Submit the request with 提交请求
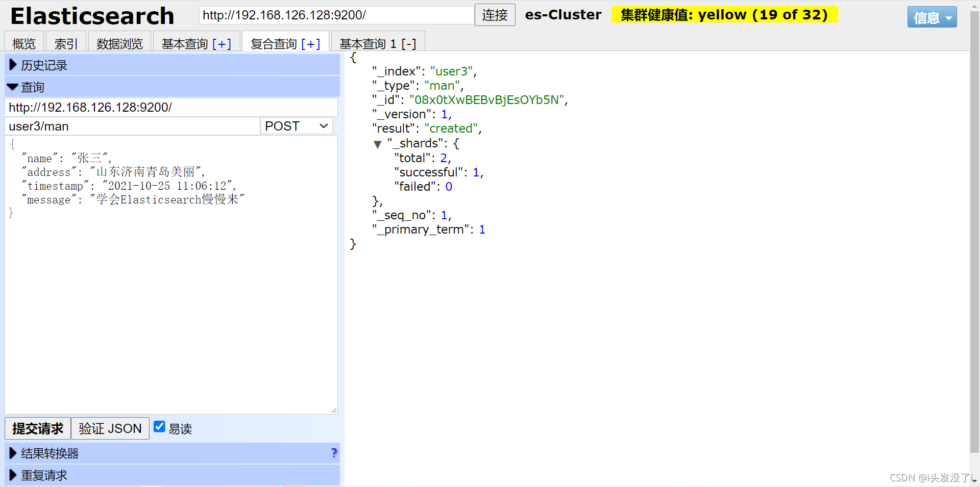This screenshot has width=980, height=487. 38,428
